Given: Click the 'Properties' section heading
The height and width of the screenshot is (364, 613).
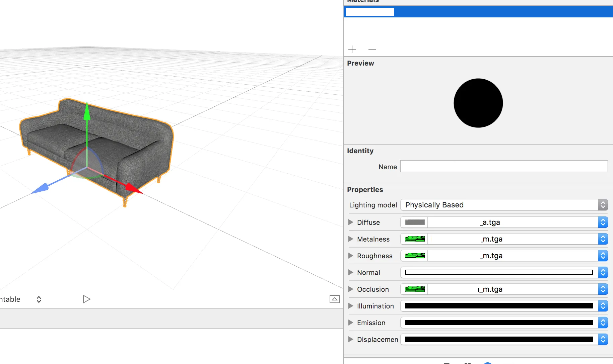Looking at the screenshot, I should click(365, 190).
